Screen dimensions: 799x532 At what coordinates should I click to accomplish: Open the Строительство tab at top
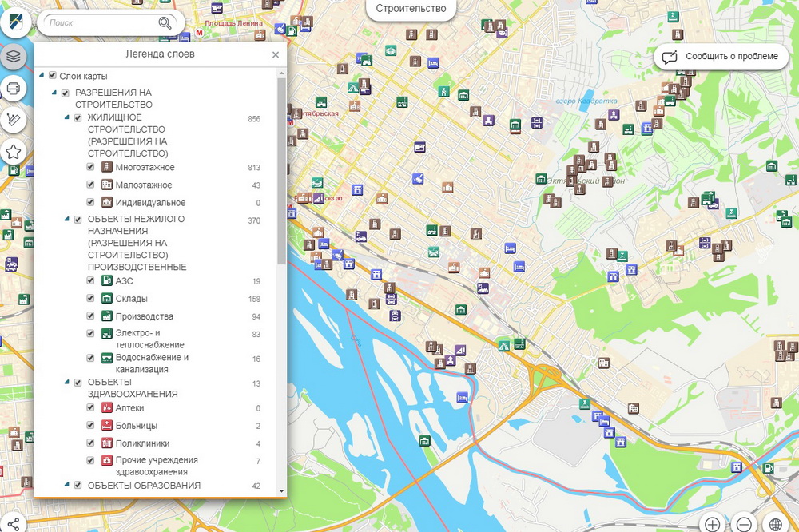pyautogui.click(x=411, y=9)
